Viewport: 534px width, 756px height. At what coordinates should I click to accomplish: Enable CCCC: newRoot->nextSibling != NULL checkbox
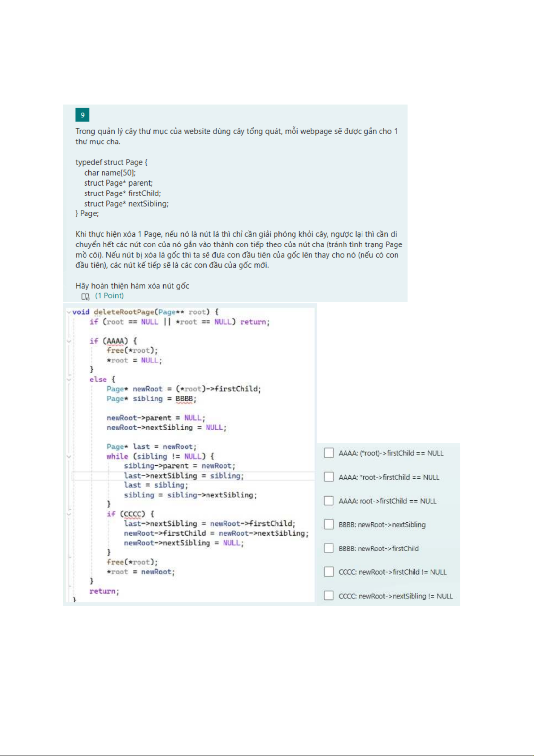tap(329, 596)
